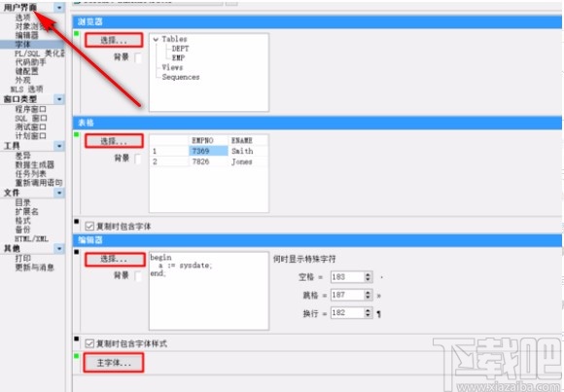Click Smith cell in grid preview
This screenshot has height=392, width=564.
(x=248, y=151)
